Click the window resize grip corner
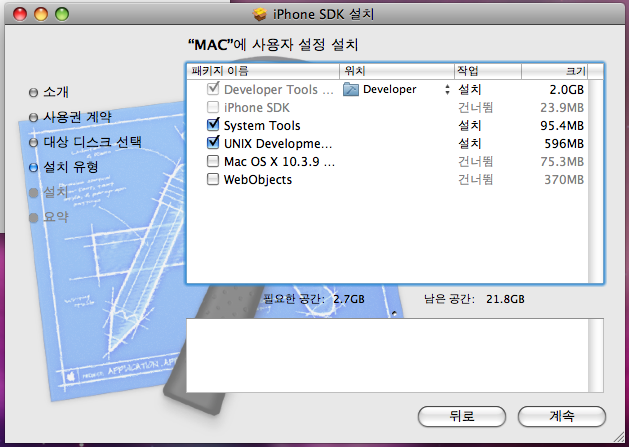The height and width of the screenshot is (447, 629). pos(619,437)
